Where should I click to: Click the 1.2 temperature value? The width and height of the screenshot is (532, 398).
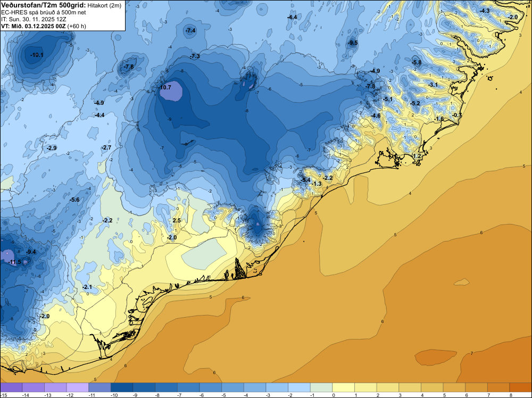click(417, 156)
